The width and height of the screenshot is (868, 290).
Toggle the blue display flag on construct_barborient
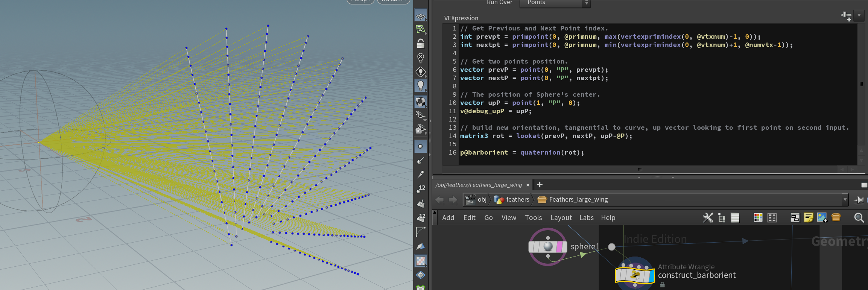[651, 276]
